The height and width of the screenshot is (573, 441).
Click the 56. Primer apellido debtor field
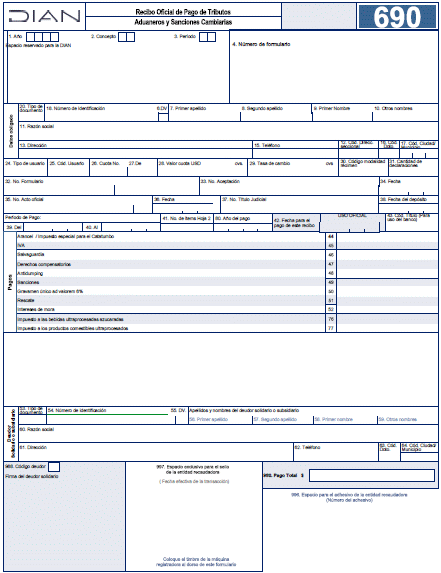point(220,420)
